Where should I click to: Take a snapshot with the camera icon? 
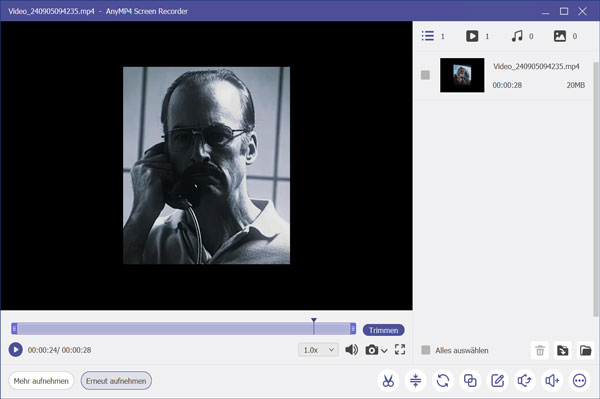[x=372, y=350]
